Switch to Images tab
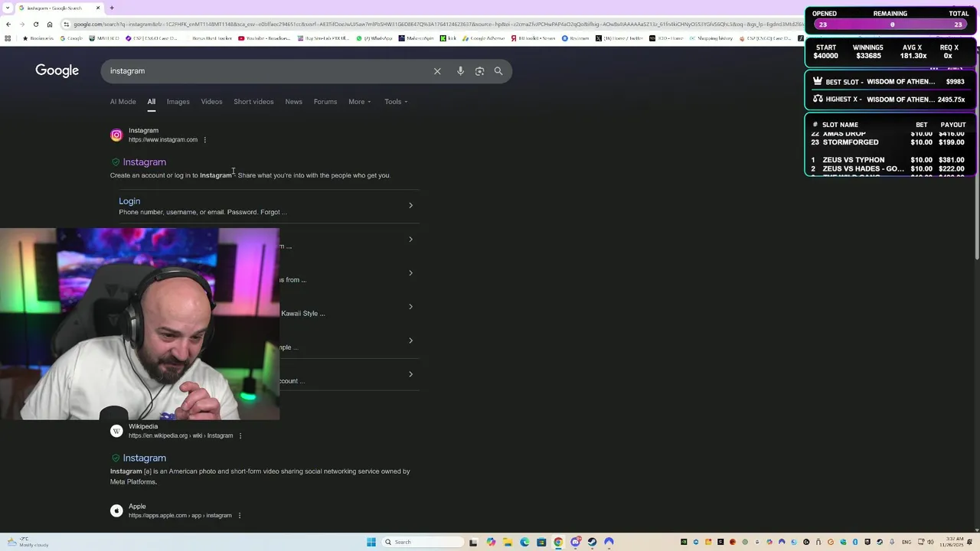The width and height of the screenshot is (980, 551). 178,102
